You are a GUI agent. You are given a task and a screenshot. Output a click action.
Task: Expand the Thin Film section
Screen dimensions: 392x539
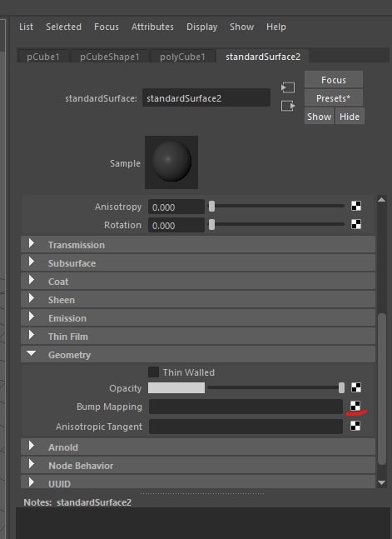[198, 337]
